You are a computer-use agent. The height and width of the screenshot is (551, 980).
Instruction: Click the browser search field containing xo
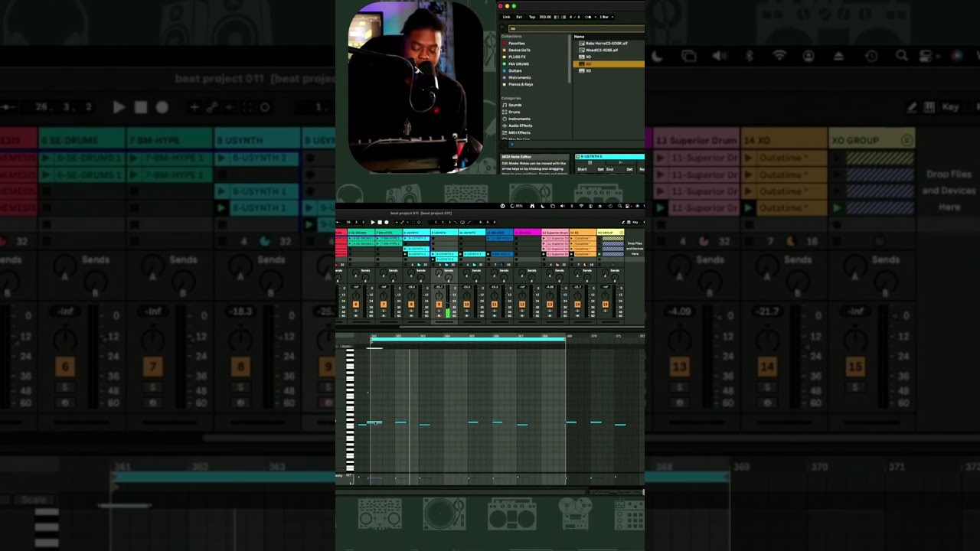pos(577,28)
